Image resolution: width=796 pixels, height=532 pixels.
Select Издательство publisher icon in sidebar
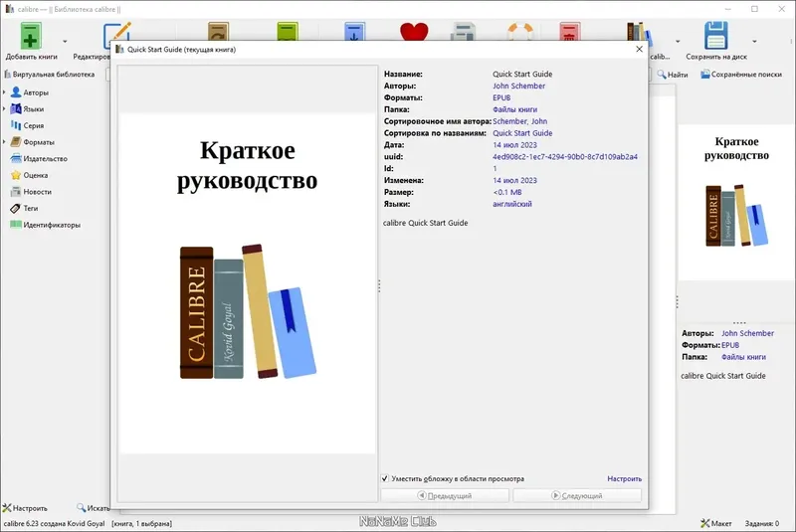pos(16,158)
